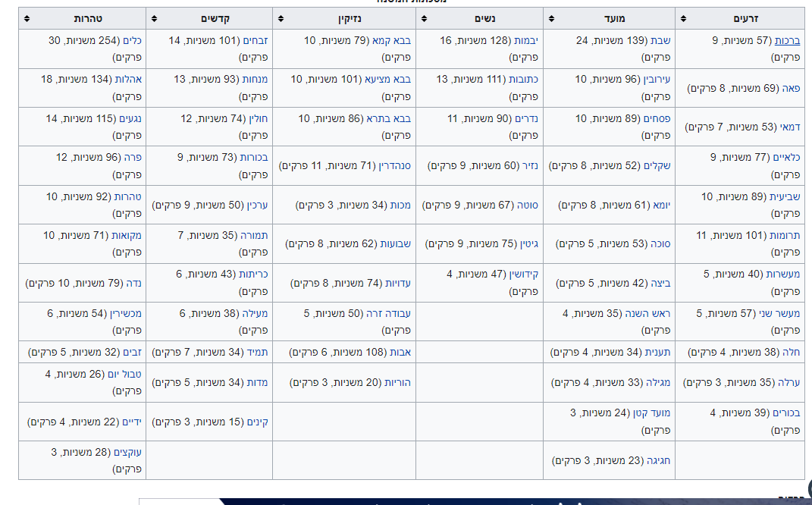Open the בבא מציעא link
This screenshot has width=812, height=505.
388,80
